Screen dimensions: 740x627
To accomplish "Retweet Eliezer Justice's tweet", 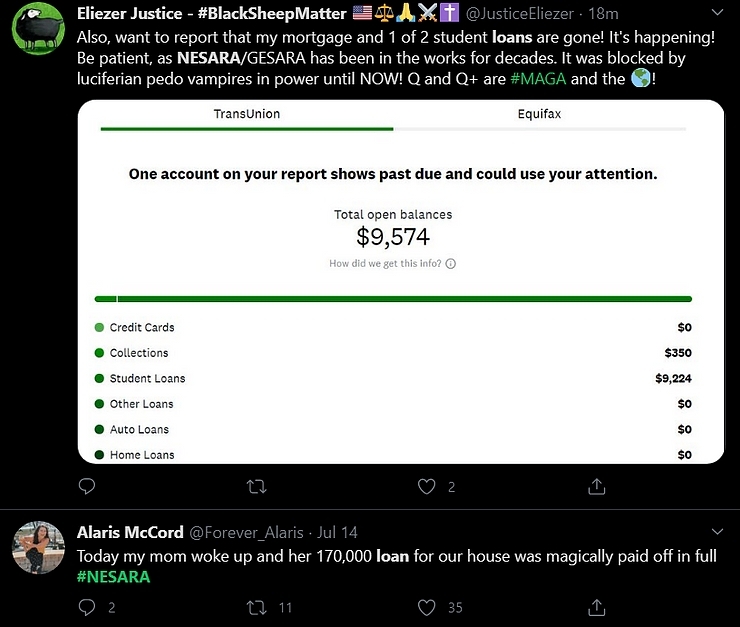I will [x=257, y=486].
